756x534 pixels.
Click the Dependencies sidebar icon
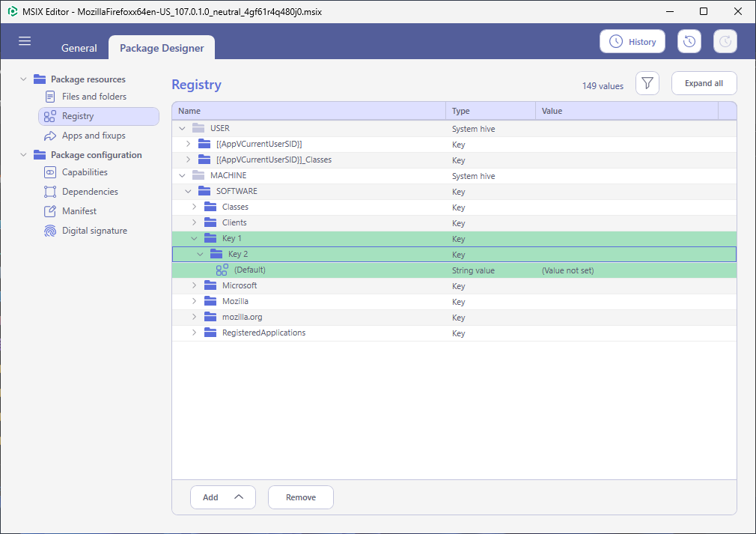pyautogui.click(x=50, y=192)
